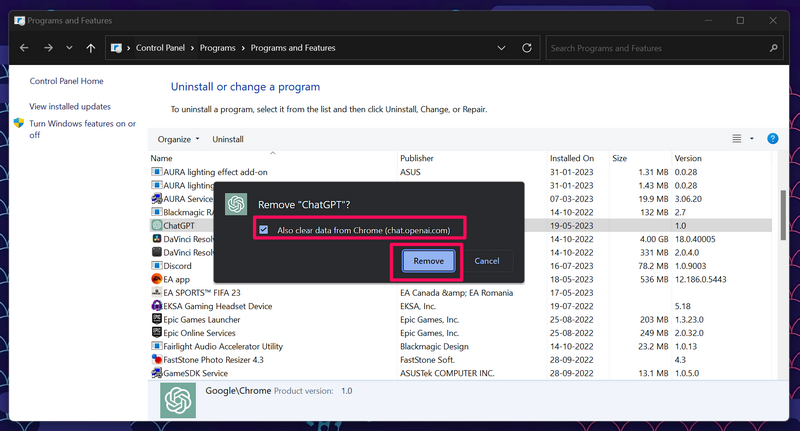
Task: Open View installed updates link
Action: click(x=70, y=106)
